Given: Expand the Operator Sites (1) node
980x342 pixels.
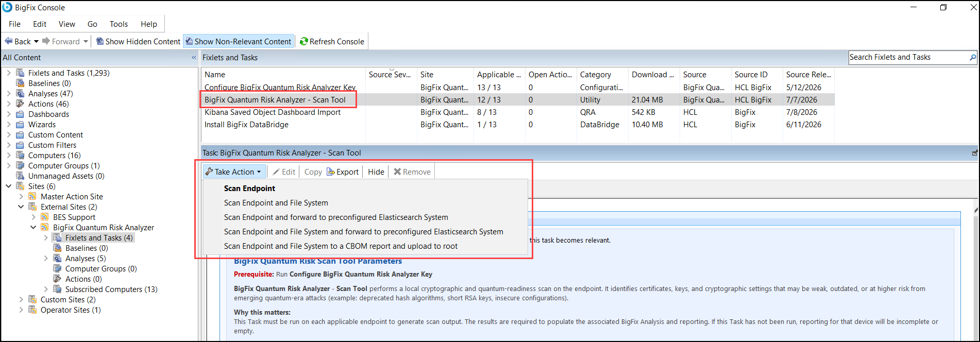Looking at the screenshot, I should tap(21, 310).
